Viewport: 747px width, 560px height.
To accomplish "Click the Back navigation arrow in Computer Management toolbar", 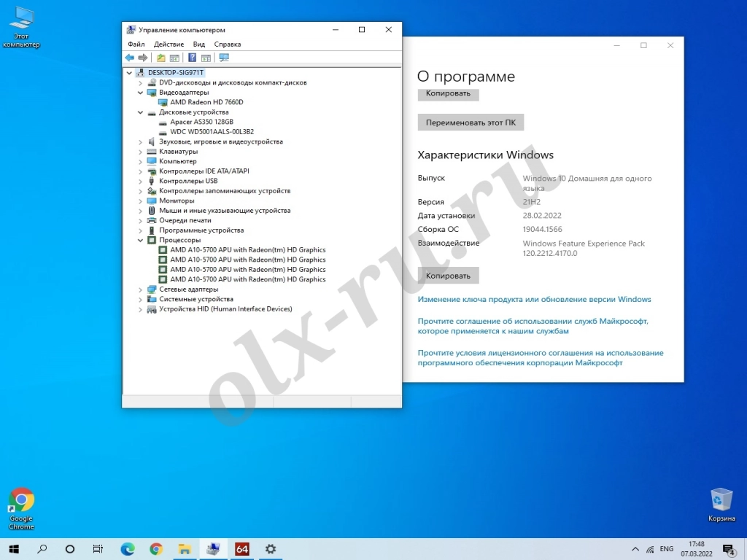I will pos(130,57).
